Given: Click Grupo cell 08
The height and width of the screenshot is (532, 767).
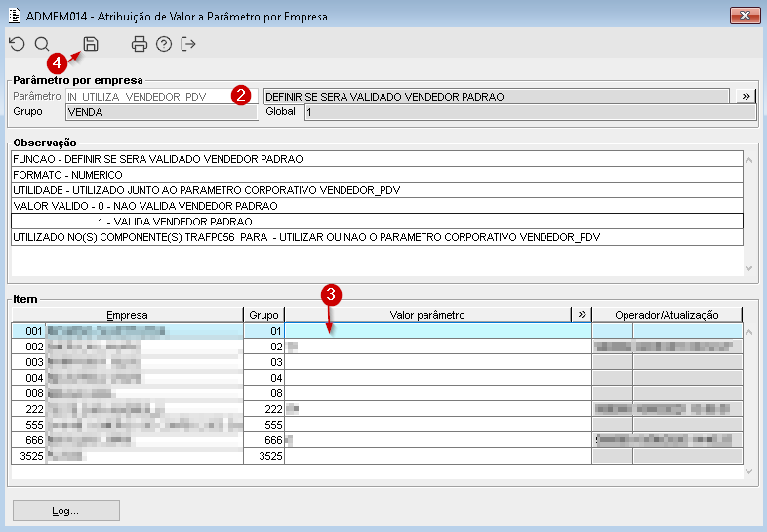Looking at the screenshot, I should (x=263, y=393).
